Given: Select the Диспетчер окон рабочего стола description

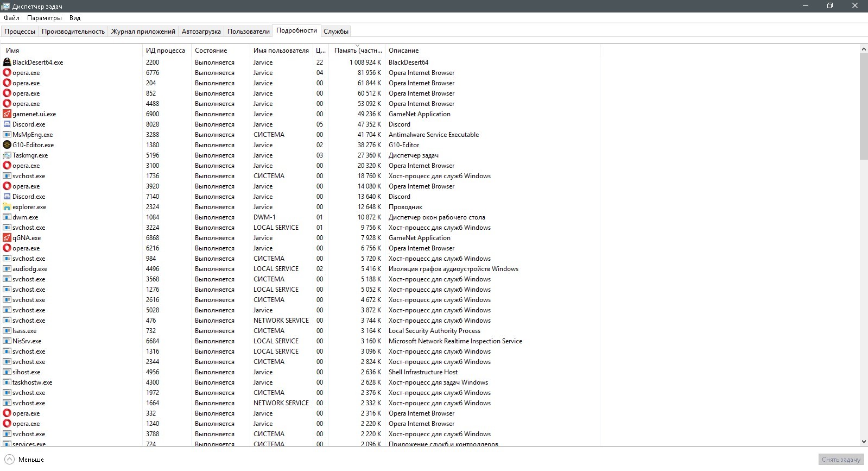Looking at the screenshot, I should (437, 217).
